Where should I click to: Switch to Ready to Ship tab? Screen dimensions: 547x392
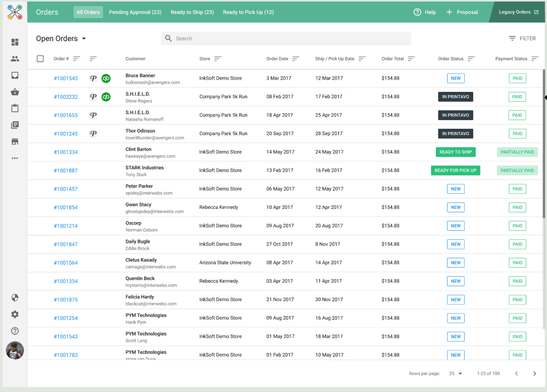192,12
